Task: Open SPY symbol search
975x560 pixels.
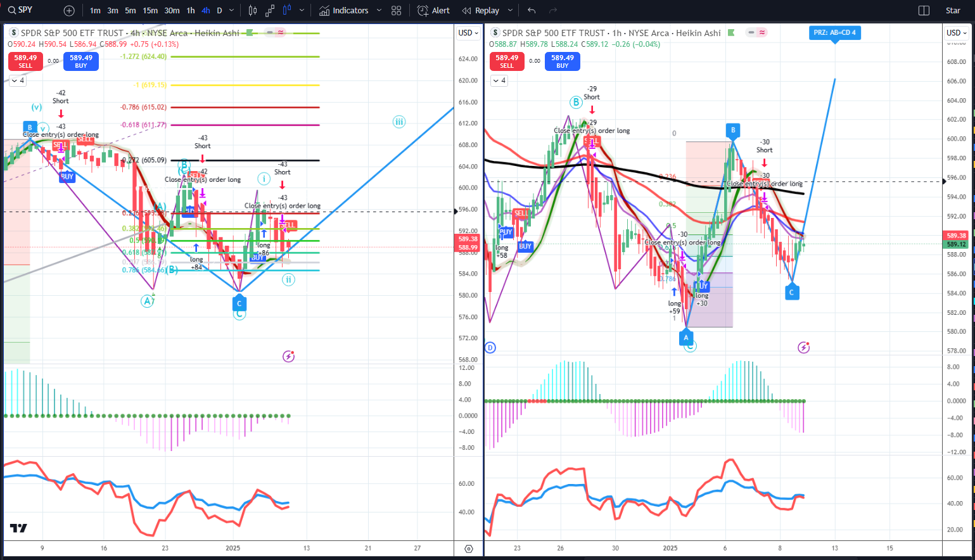Action: click(20, 10)
